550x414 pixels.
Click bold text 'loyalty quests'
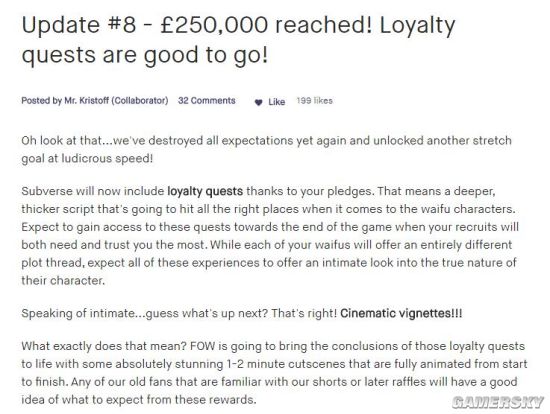205,191
